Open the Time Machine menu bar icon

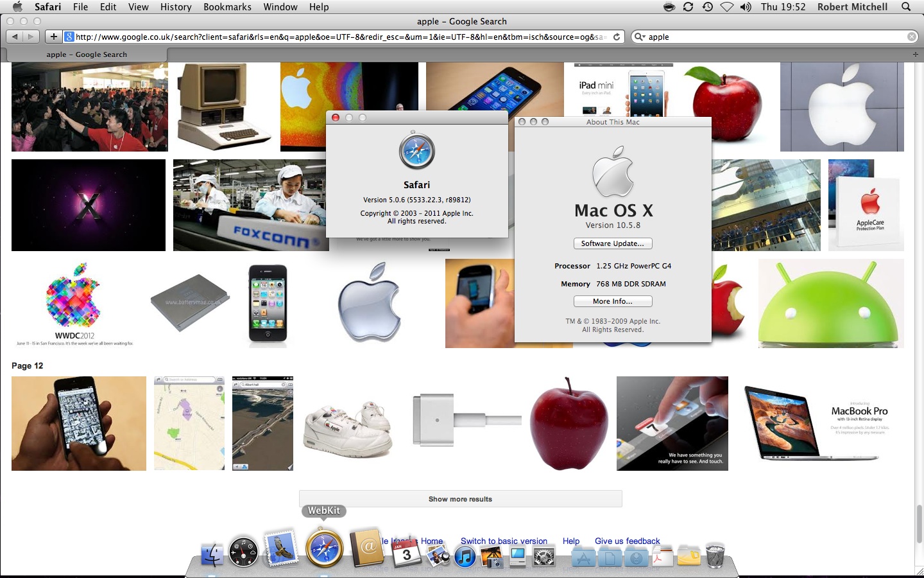[707, 6]
